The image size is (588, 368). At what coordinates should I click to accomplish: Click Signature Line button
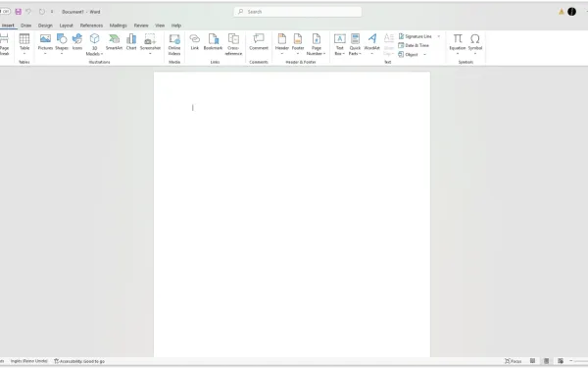[x=415, y=36]
